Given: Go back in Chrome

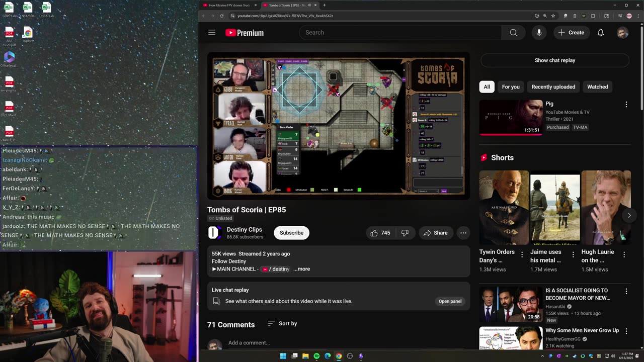Looking at the screenshot, I should tap(204, 16).
